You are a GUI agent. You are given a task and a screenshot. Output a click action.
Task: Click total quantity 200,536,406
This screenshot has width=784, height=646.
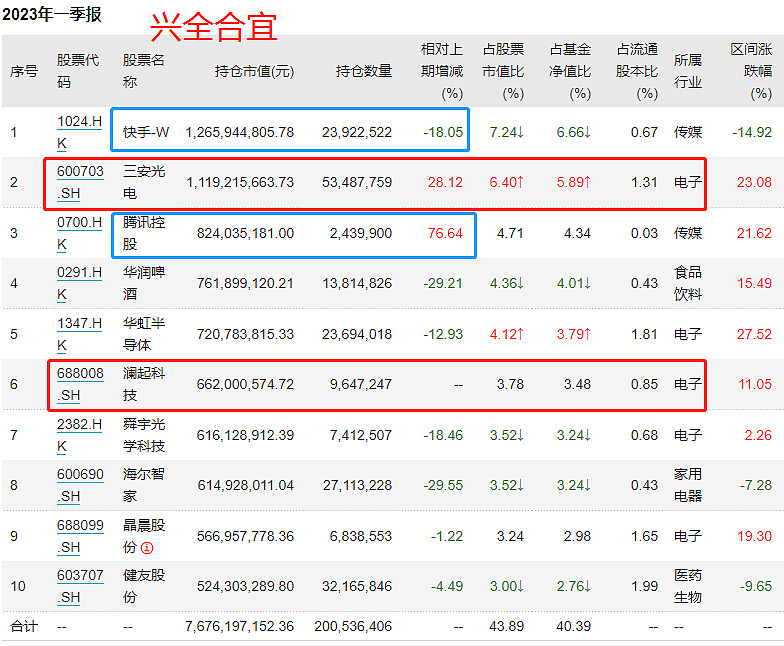click(353, 626)
